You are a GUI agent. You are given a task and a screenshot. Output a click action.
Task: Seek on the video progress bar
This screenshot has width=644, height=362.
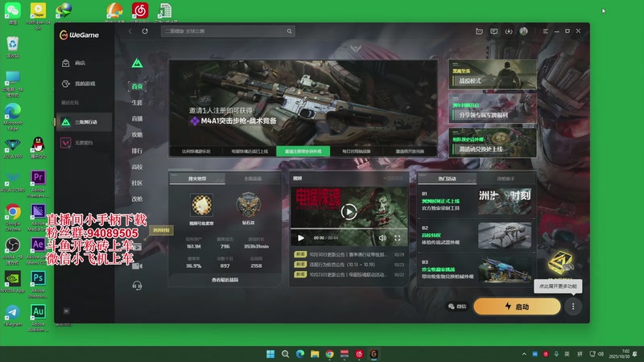tap(349, 228)
